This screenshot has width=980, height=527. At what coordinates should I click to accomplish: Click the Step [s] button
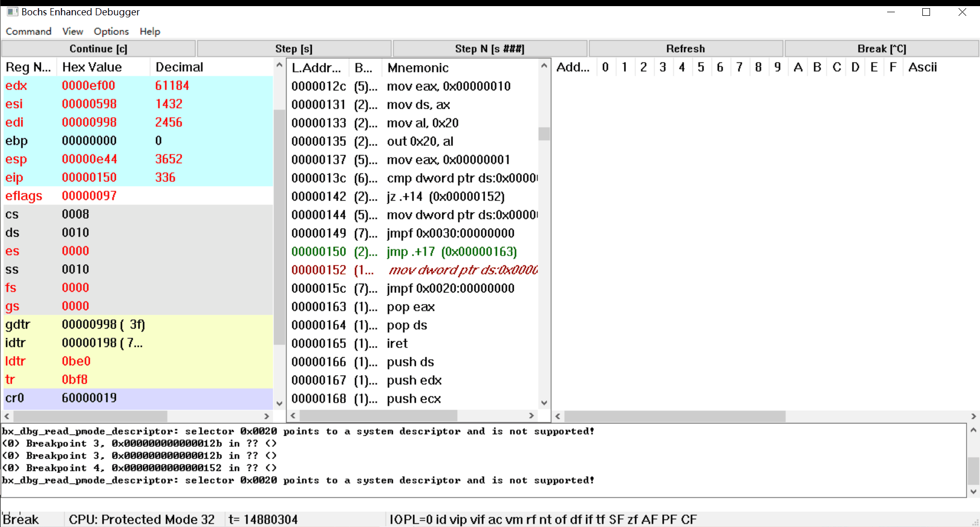coord(294,48)
